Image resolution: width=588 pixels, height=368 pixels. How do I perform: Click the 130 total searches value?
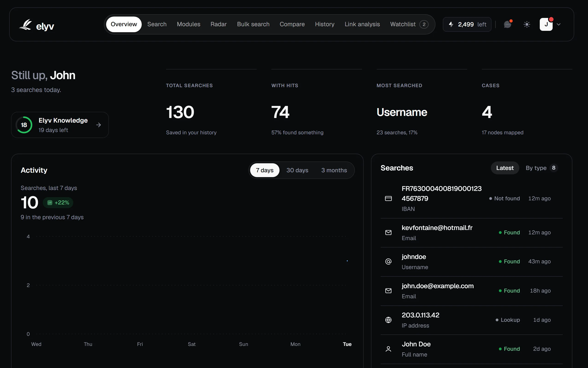180,112
